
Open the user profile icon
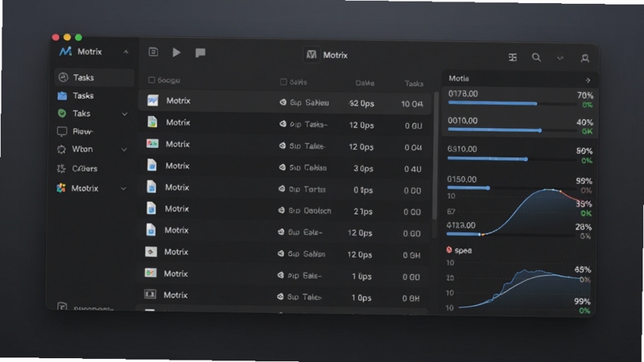point(585,58)
